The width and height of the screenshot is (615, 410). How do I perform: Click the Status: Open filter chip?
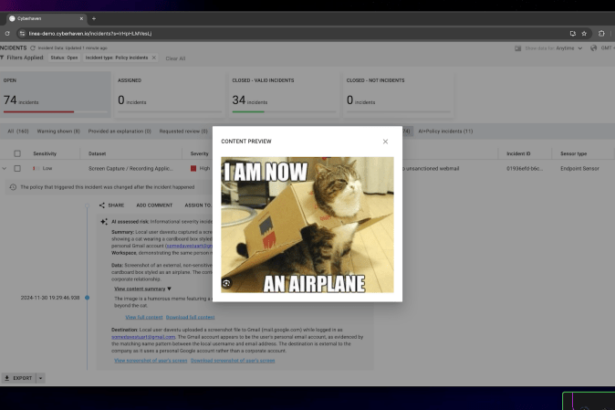[x=64, y=58]
